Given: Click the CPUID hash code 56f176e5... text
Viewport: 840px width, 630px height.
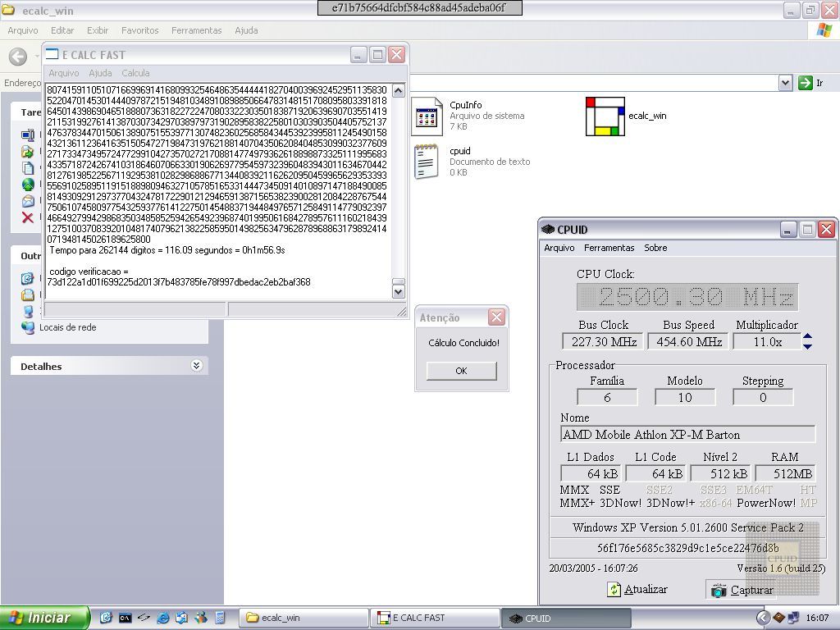Looking at the screenshot, I should coord(688,547).
